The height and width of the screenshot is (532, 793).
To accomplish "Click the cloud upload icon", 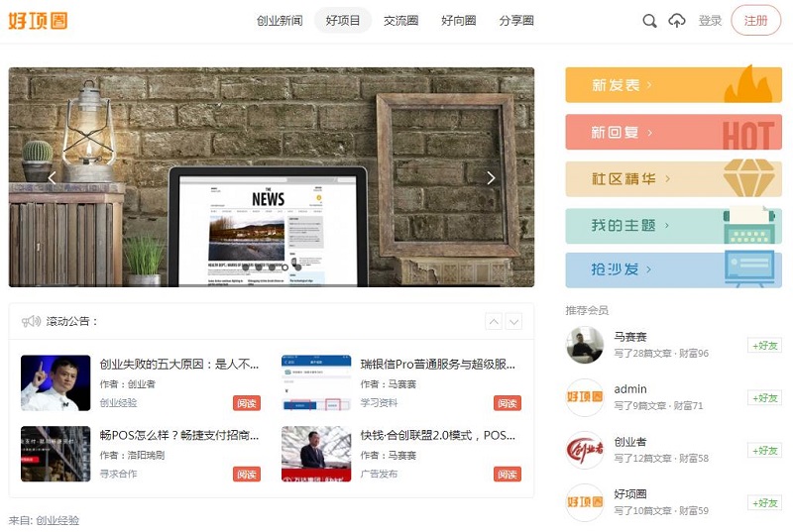I will point(677,21).
